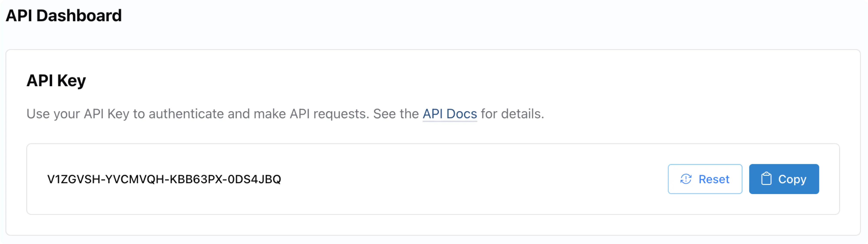Click the "See the" text before link
The width and height of the screenshot is (868, 244).
[396, 114]
